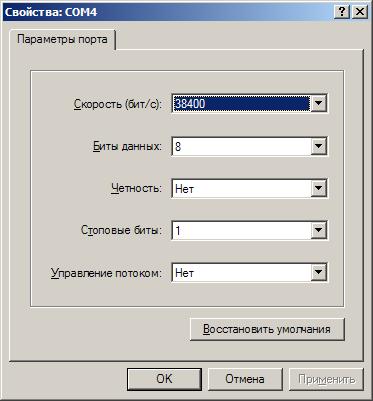Open the Биты данных dropdown arrow
The image size is (373, 401).
click(318, 146)
